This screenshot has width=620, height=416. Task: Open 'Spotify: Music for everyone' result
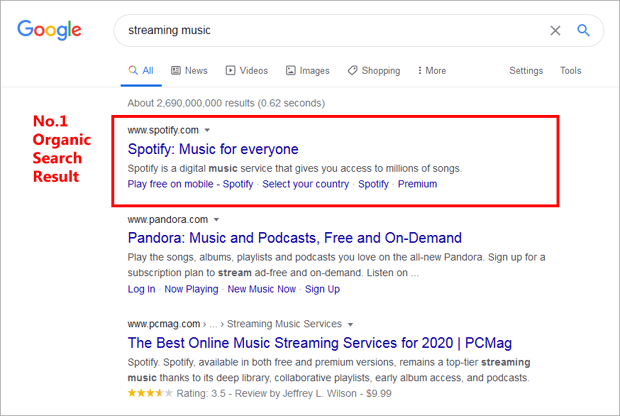[213, 149]
